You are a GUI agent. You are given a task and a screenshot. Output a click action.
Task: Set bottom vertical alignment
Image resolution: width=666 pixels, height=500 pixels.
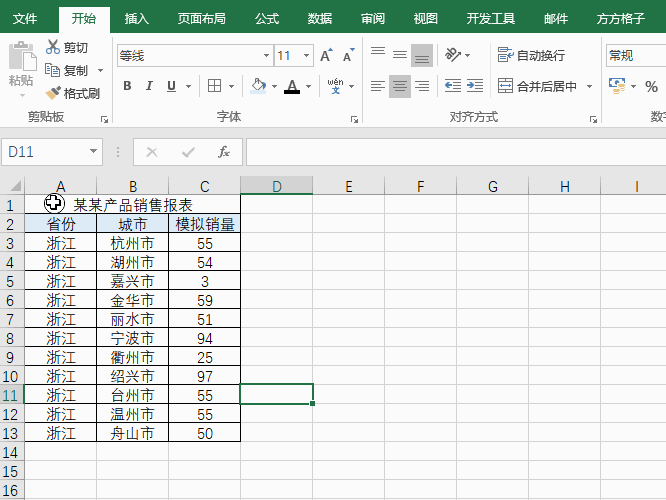[x=422, y=55]
